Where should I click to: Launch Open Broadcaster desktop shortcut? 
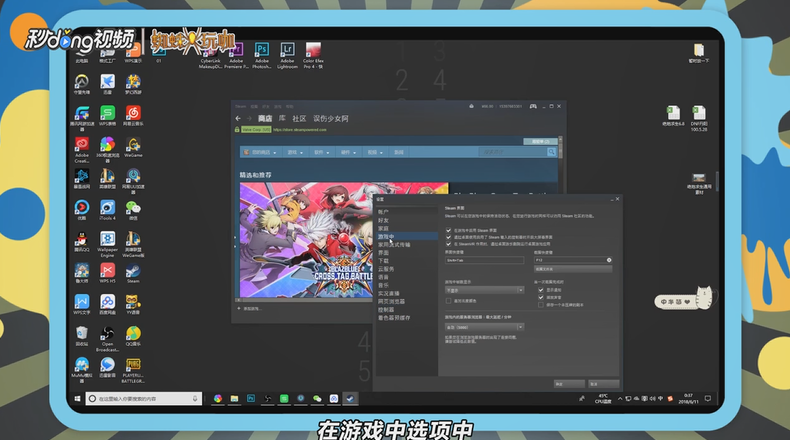107,339
